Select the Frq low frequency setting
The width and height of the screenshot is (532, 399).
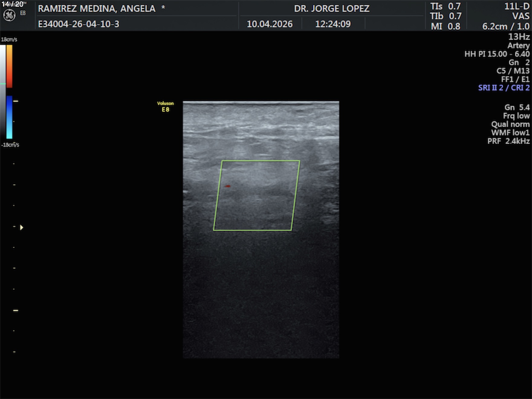click(x=516, y=116)
